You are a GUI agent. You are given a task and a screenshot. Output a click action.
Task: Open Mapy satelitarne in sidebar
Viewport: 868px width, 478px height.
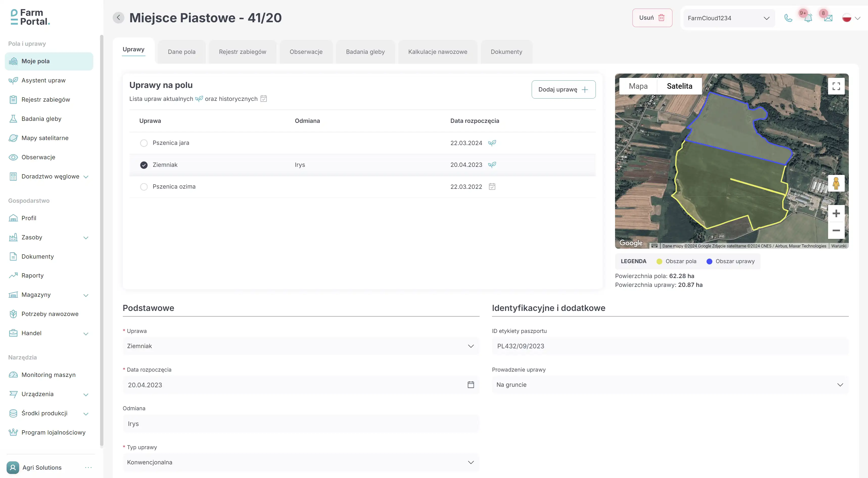pos(49,138)
